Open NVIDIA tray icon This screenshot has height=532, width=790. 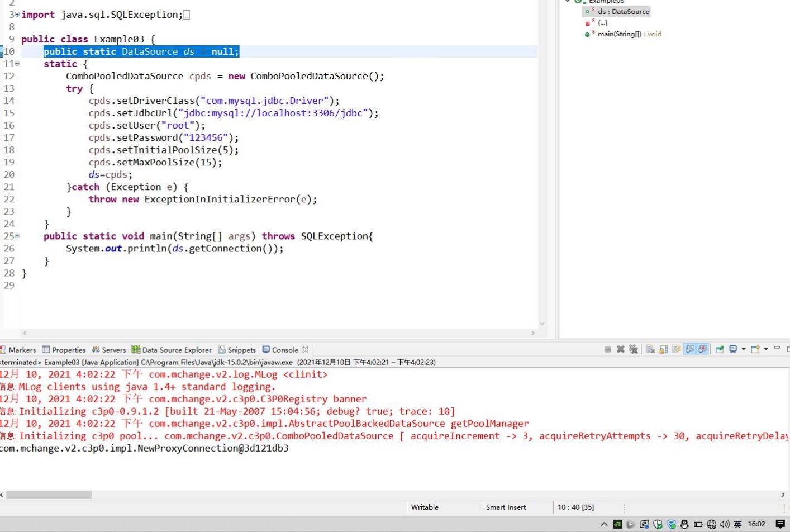tap(617, 524)
